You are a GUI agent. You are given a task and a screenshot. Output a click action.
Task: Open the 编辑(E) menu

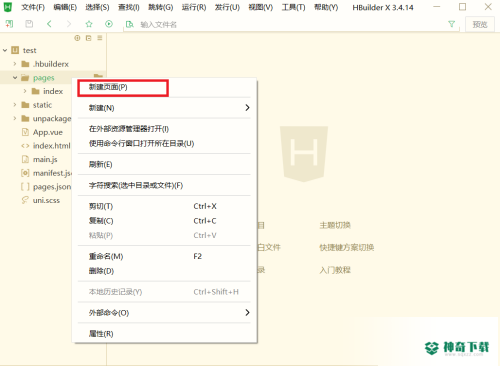point(65,7)
